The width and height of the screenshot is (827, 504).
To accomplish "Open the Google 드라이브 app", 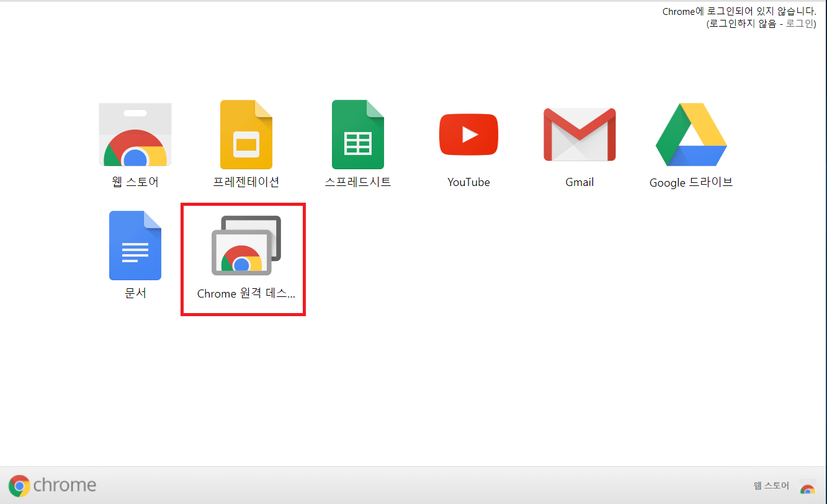I will [x=691, y=135].
